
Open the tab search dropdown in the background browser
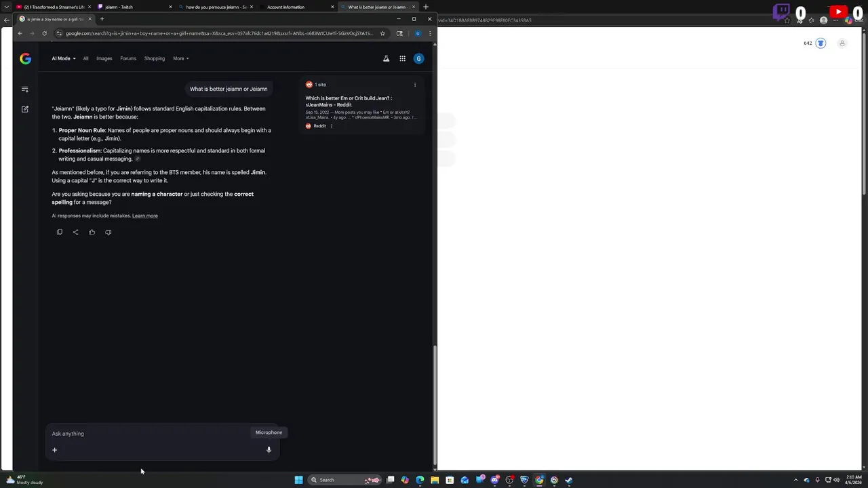[x=6, y=7]
